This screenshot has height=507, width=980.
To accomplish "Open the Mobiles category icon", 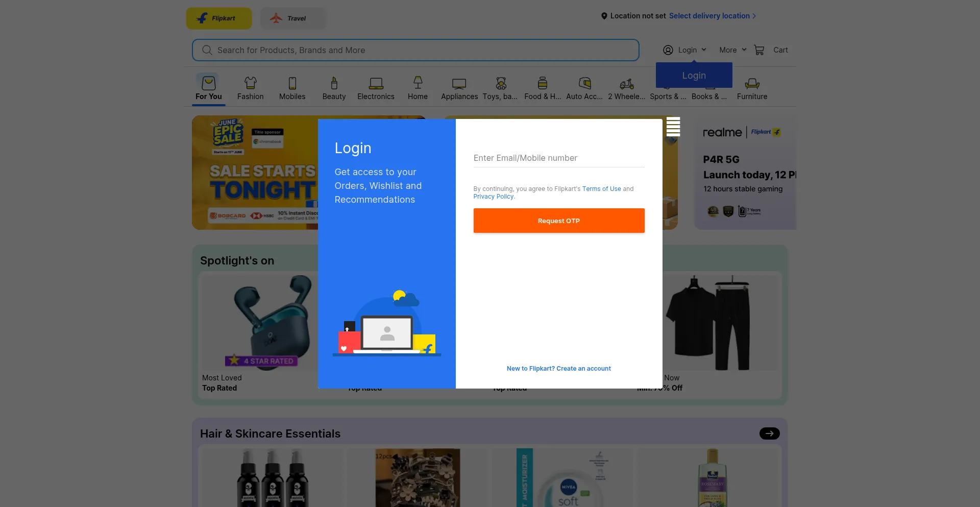I will [292, 83].
